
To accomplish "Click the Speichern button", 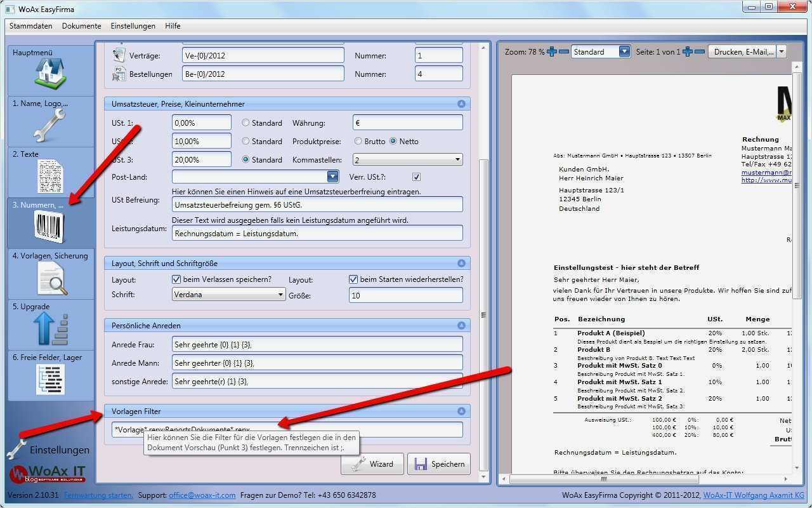I will point(439,464).
